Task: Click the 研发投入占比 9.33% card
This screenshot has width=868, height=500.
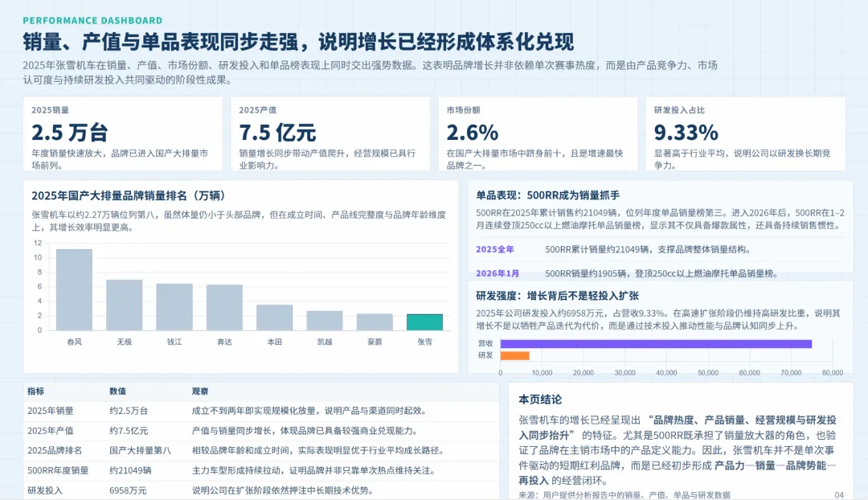Action: (745, 133)
